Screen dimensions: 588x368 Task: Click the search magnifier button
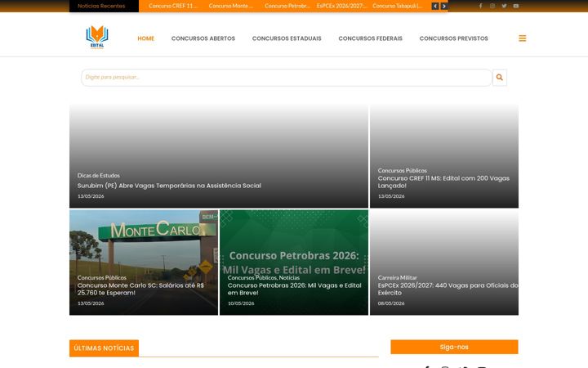click(x=500, y=78)
